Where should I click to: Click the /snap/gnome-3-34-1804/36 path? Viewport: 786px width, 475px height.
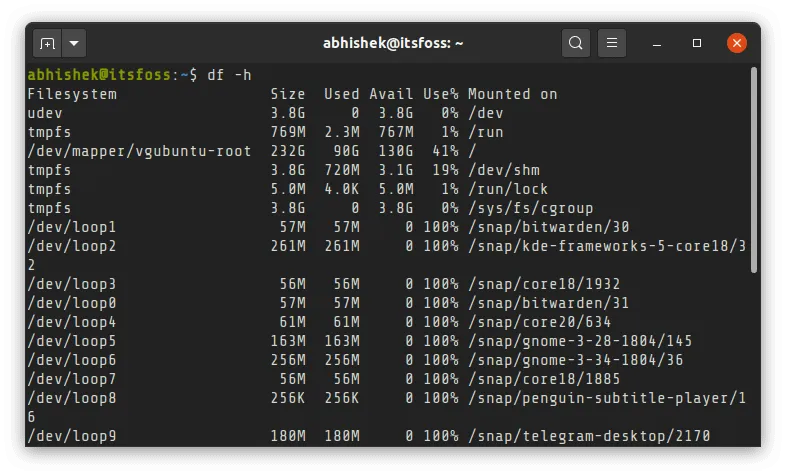[575, 361]
